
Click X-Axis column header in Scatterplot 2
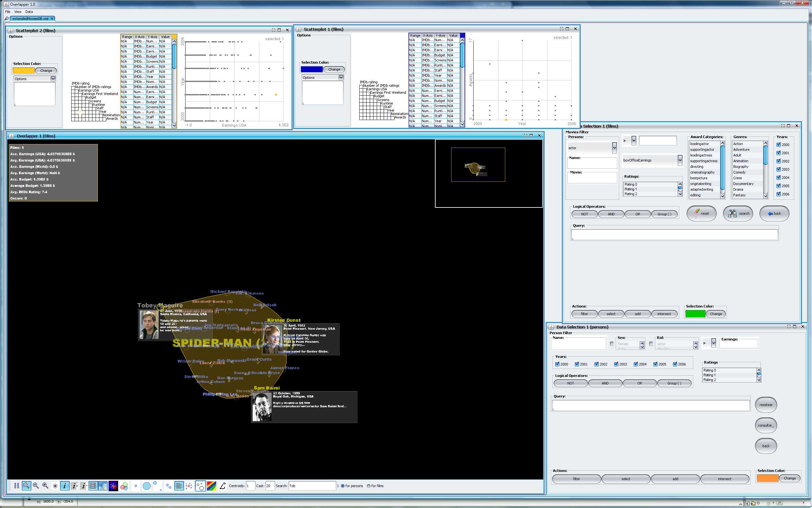pos(140,37)
